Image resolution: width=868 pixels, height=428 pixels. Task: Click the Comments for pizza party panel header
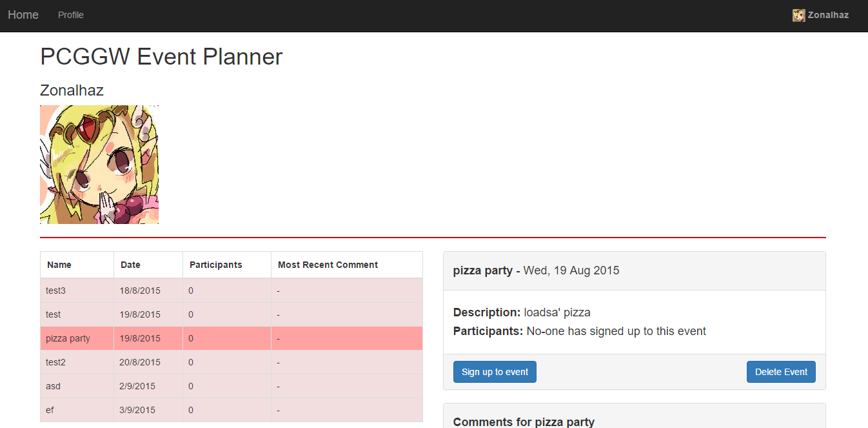tap(524, 422)
